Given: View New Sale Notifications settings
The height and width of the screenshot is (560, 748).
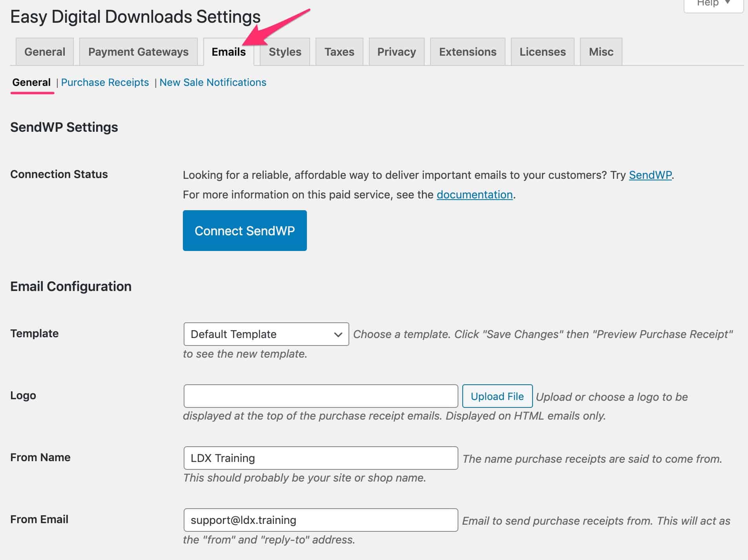Looking at the screenshot, I should click(x=213, y=82).
